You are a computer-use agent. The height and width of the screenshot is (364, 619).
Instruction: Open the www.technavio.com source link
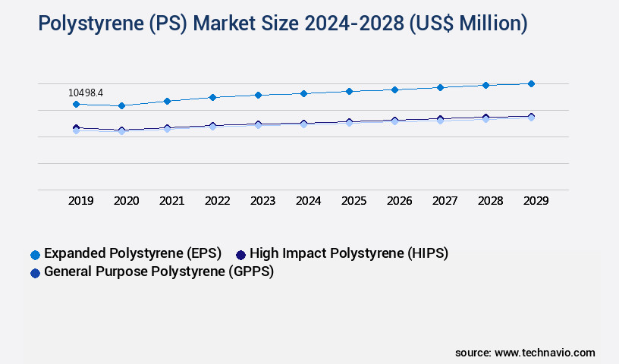(545, 353)
